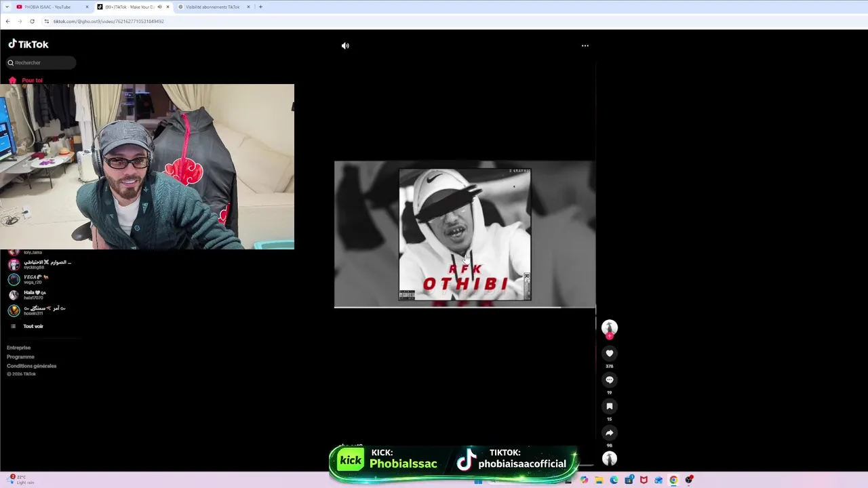Launch Microsoft Edge from taskbar
Screen dimensions: 868x488
[614, 480]
